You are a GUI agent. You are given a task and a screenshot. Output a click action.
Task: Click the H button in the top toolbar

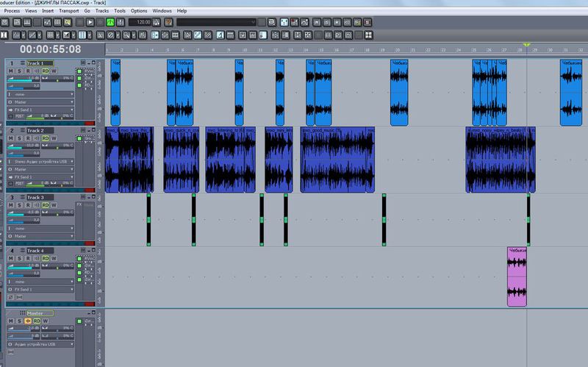(317, 22)
